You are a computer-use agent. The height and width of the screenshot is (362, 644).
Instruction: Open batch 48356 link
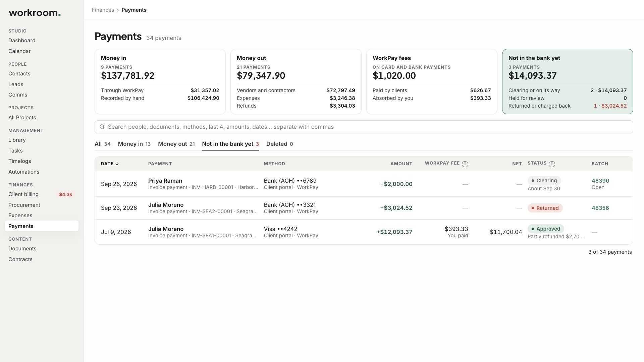tap(600, 208)
